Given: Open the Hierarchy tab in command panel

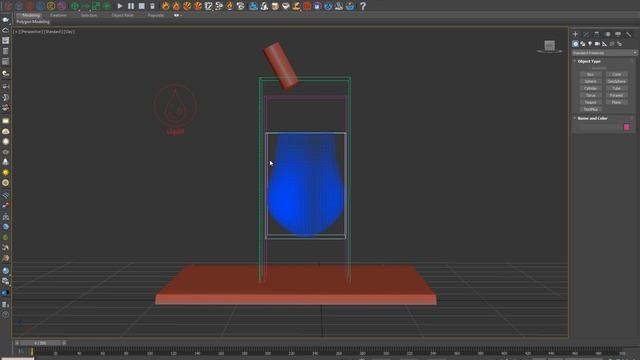Looking at the screenshot, I should click(597, 34).
